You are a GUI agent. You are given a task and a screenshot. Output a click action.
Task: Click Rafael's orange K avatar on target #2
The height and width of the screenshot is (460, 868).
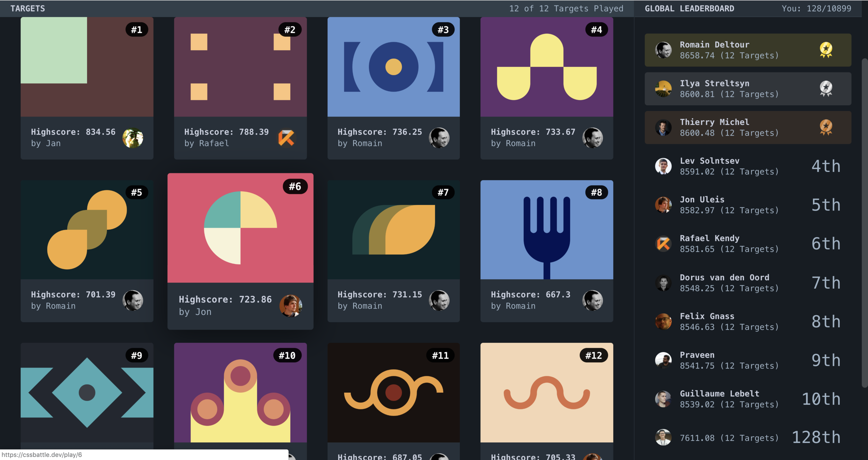tap(286, 138)
